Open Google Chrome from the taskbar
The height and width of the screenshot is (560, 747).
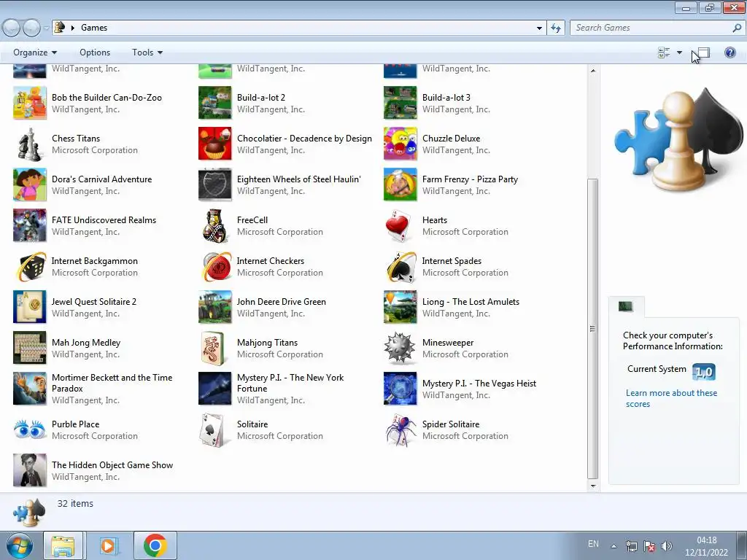(155, 545)
